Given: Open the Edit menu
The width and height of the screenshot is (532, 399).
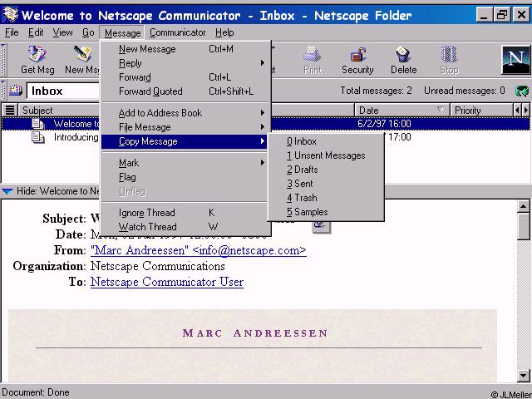Looking at the screenshot, I should click(36, 32).
